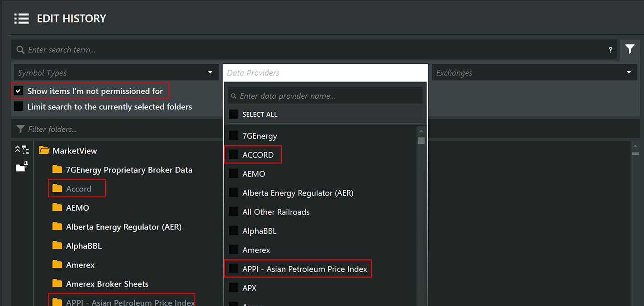The image size is (644, 306).
Task: Check Alberta Energy Regulator (AER) provider box
Action: (x=233, y=192)
